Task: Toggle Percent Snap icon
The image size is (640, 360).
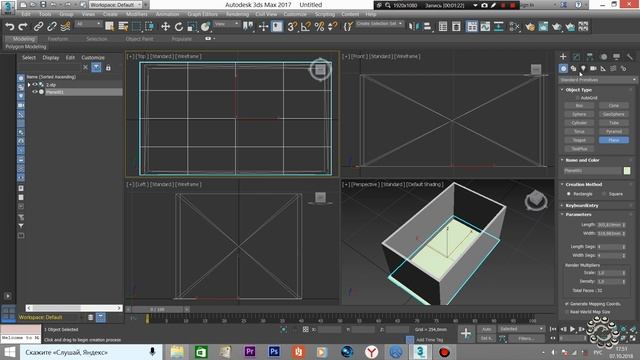Action: (319, 27)
